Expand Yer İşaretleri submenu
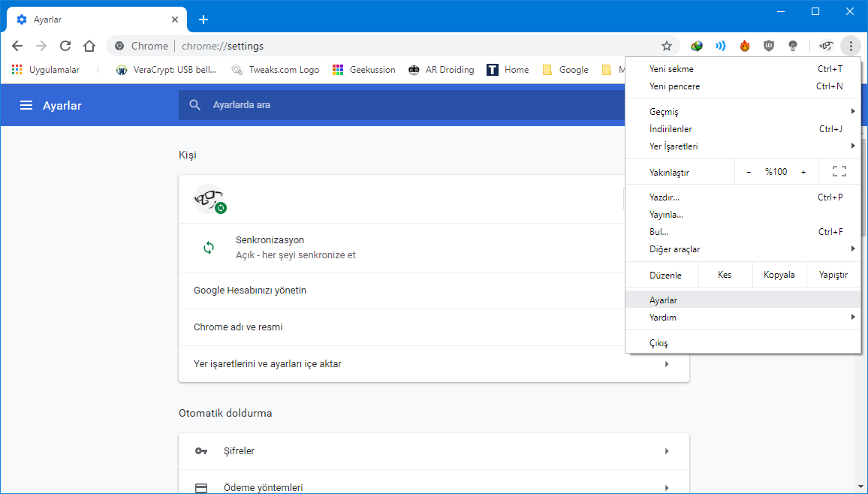 coord(743,146)
